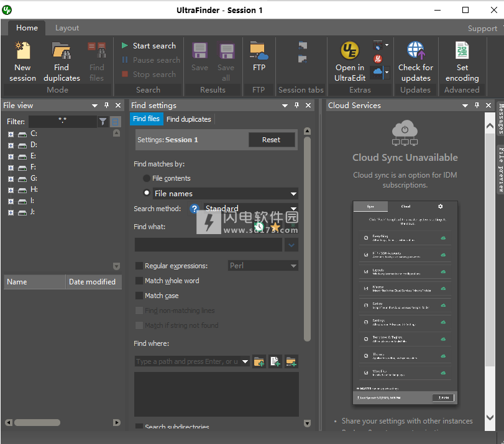Open the Perl regex type dropdown
The image size is (504, 444).
coord(263,266)
